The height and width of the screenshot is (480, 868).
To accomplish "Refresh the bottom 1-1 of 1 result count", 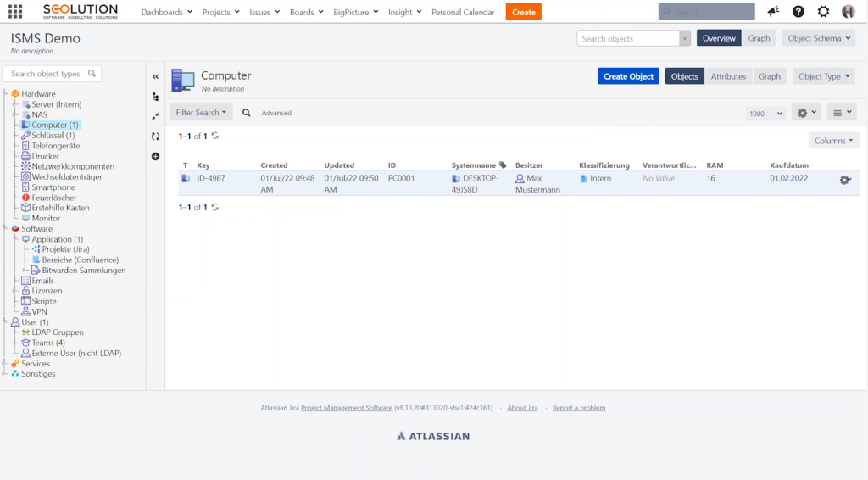I will tap(215, 207).
